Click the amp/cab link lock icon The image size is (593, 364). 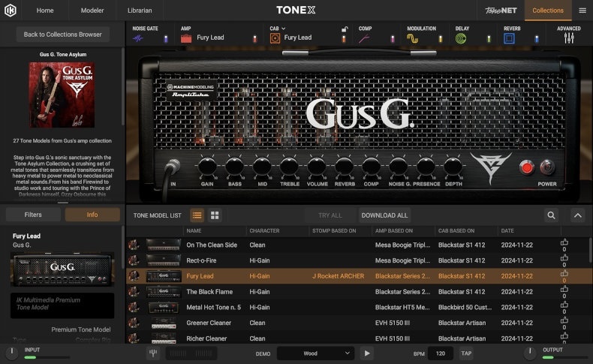point(345,29)
